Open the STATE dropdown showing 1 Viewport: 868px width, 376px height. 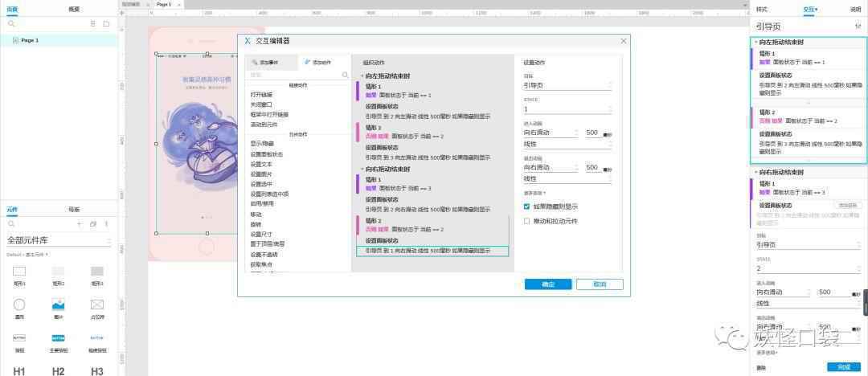567,109
